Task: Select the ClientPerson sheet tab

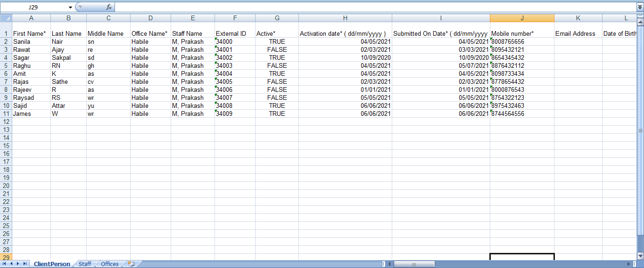Action: click(52, 264)
